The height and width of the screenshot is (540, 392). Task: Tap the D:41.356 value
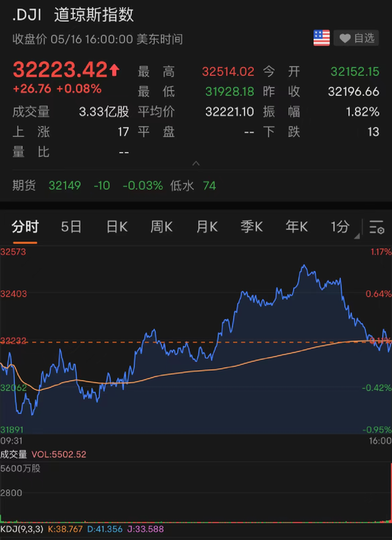tap(105, 529)
